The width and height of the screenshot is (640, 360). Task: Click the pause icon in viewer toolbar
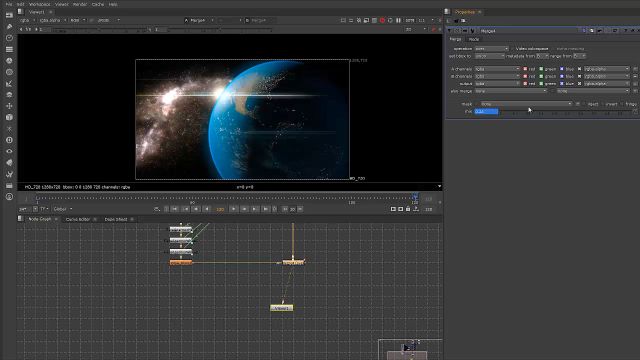click(398, 20)
